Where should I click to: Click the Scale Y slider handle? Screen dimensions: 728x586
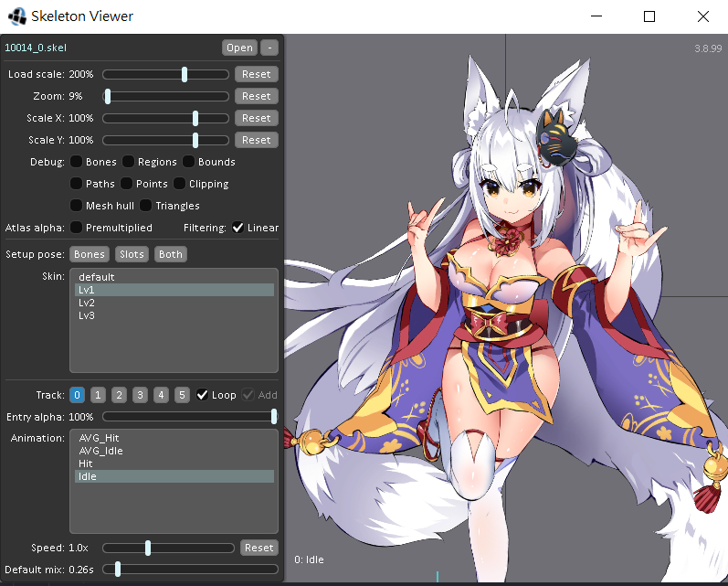tap(195, 140)
